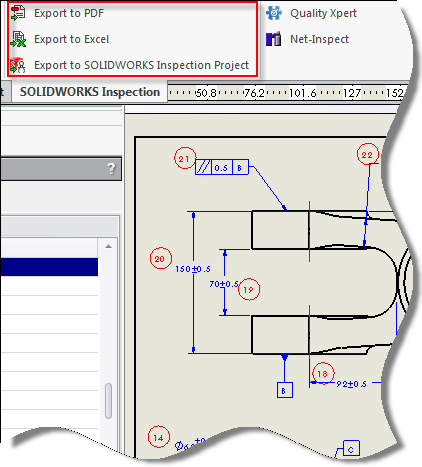Choose Export to SOLIDWORKS Inspection Project label
Viewport: 422px width, 467px height.
coord(141,65)
